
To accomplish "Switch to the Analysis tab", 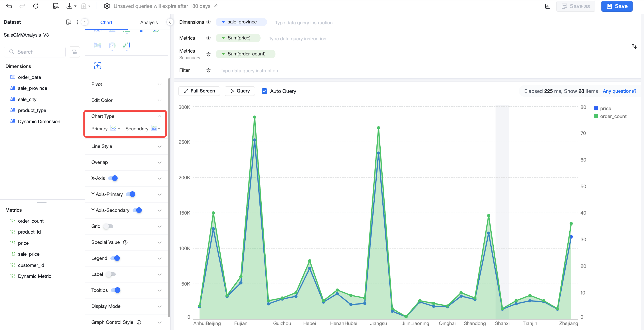I will (x=149, y=23).
